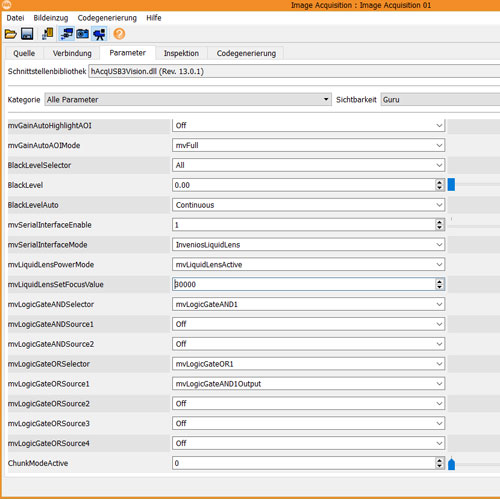This screenshot has height=499, width=500.
Task: Open the Hilfe menu
Action: [x=154, y=18]
